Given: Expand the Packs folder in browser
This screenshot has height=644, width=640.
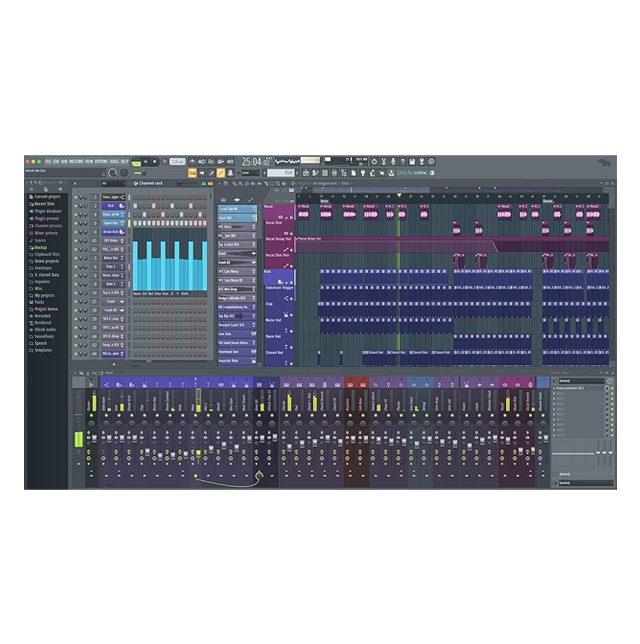Looking at the screenshot, I should tap(37, 302).
